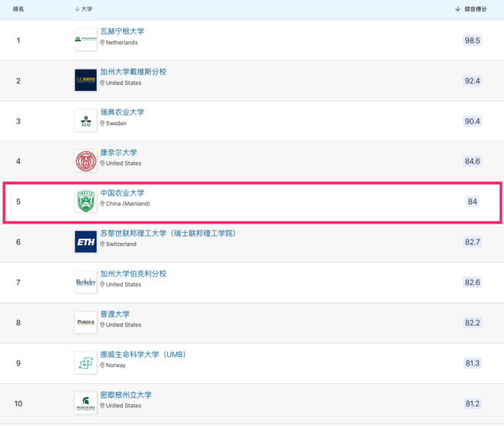Viewport: 504px width, 426px height.
Task: Open the ETH logo thumbnail
Action: tap(86, 242)
